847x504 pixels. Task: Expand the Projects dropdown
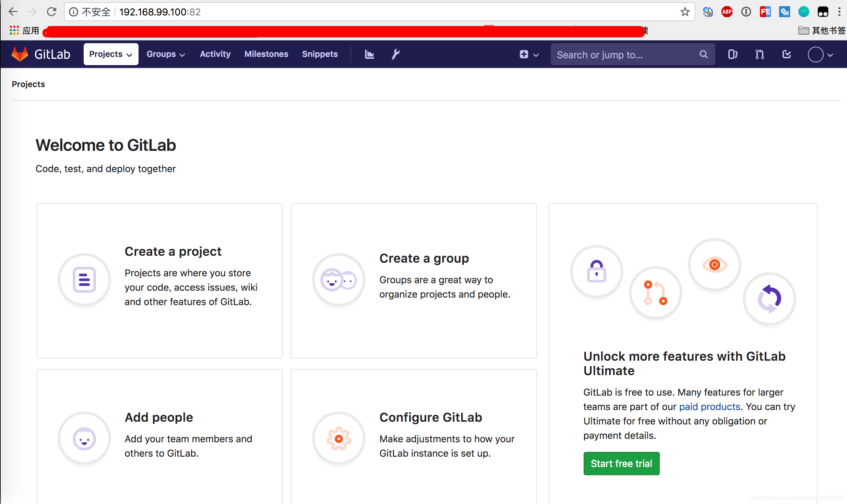[111, 54]
